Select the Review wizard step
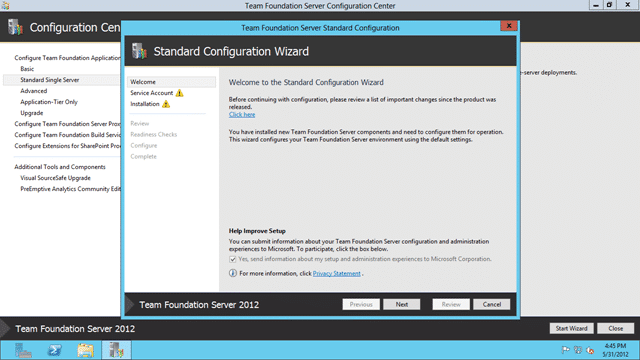This screenshot has width=640, height=360. pos(140,123)
